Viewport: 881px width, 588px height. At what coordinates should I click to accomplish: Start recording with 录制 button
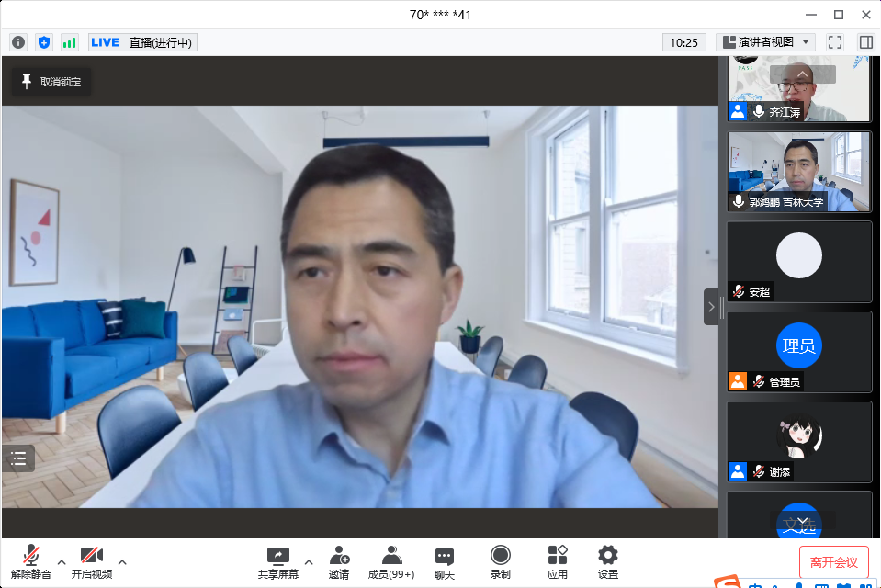pyautogui.click(x=500, y=562)
